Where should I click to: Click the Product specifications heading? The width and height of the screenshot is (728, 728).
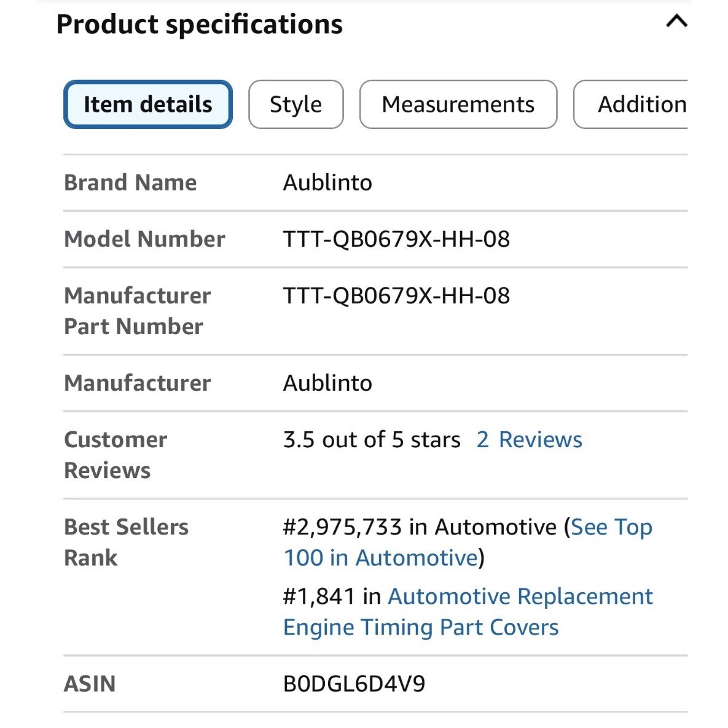(x=200, y=25)
